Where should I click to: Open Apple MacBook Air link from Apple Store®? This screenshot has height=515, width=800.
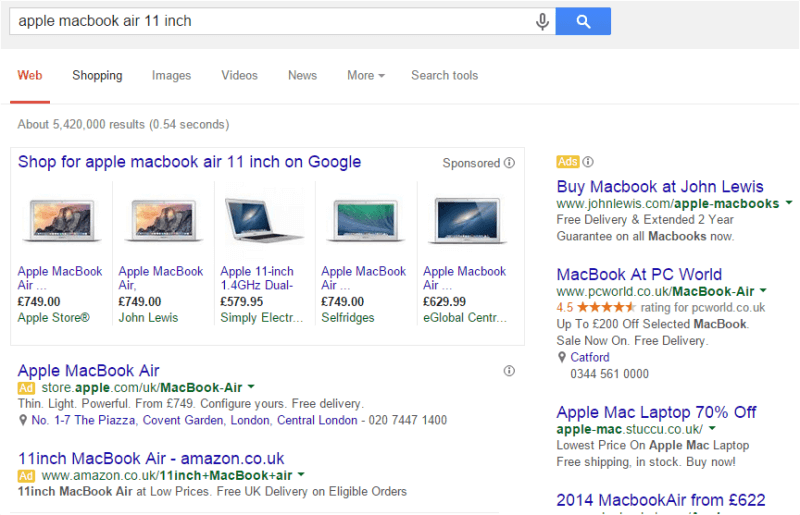click(60, 278)
